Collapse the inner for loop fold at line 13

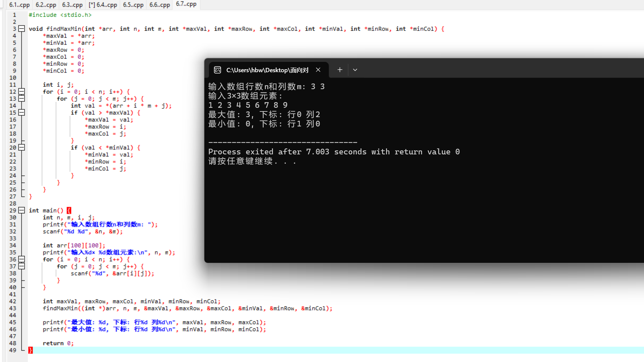[22, 98]
